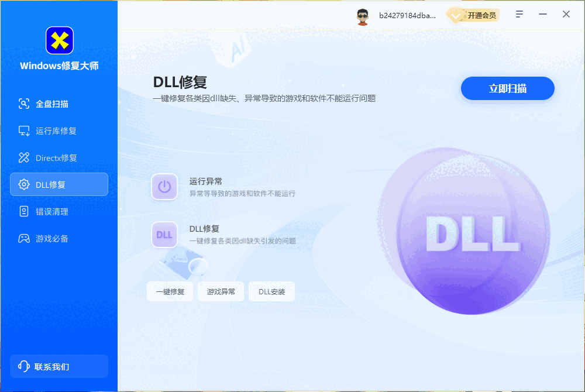Open the 错误清理 cleanup tool
The width and height of the screenshot is (585, 392).
point(23,211)
